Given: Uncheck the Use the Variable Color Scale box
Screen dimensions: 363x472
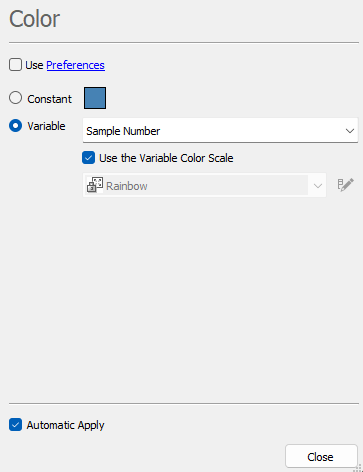Looking at the screenshot, I should pyautogui.click(x=89, y=158).
